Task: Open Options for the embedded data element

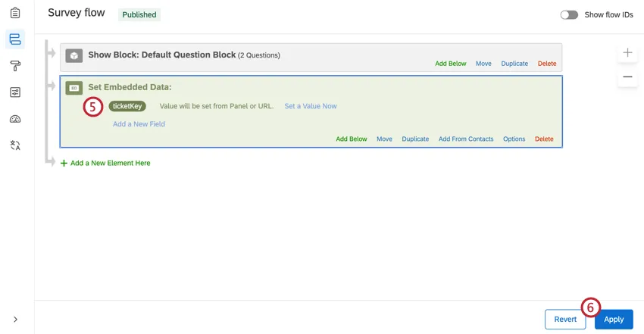Action: point(514,139)
